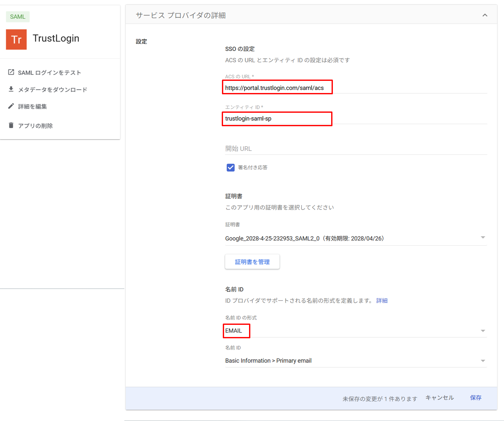Click the 証明書を管理 button
504x421 pixels.
[252, 262]
